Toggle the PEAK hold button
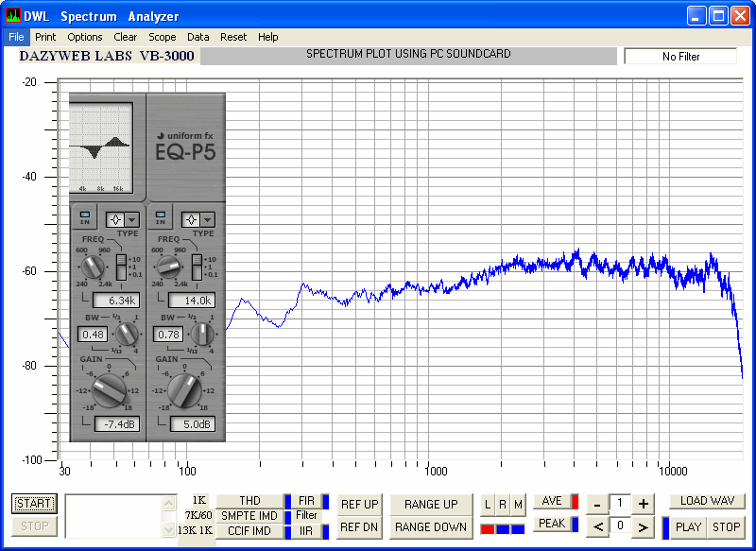756x551 pixels. tap(552, 524)
